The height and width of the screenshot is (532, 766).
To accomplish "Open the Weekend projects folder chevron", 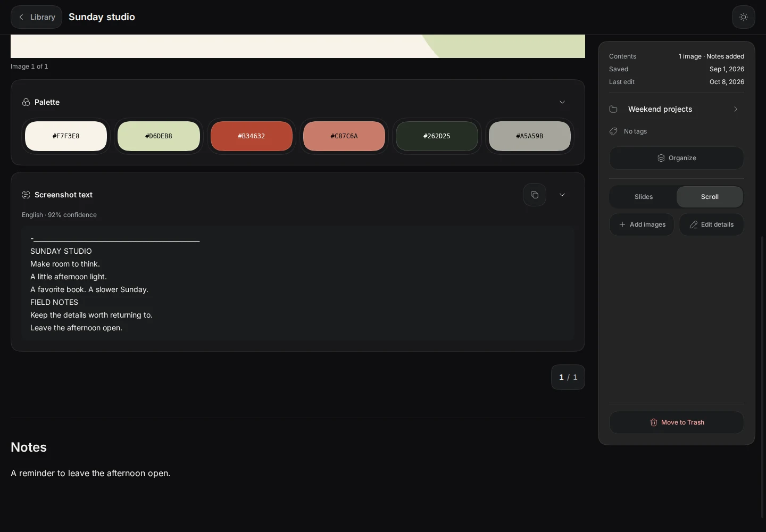I will pos(736,109).
